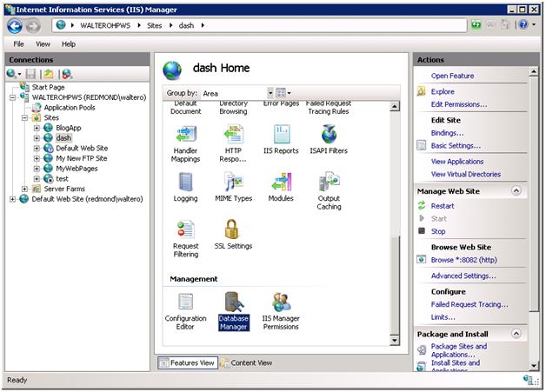
Task: Click the Sites breadcrumb in address bar
Action: tap(154, 26)
